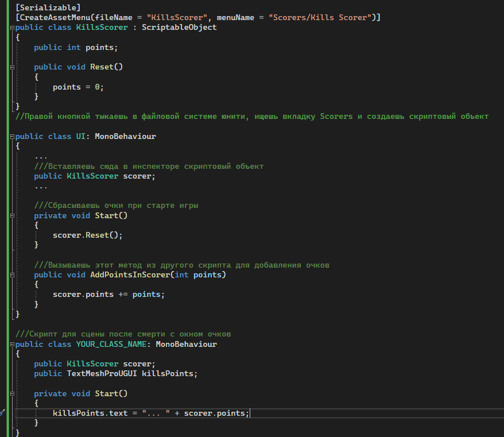
Task: Click the "KillsScorer" fileName string literal
Action: pyautogui.click(x=177, y=17)
